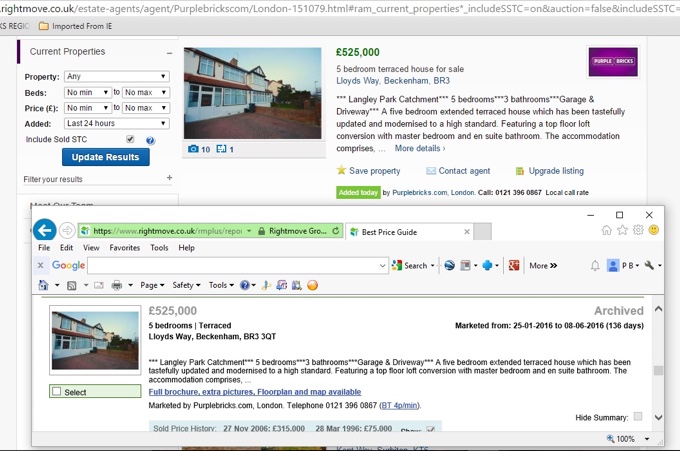Open the Google search box history dropdown

point(382,265)
